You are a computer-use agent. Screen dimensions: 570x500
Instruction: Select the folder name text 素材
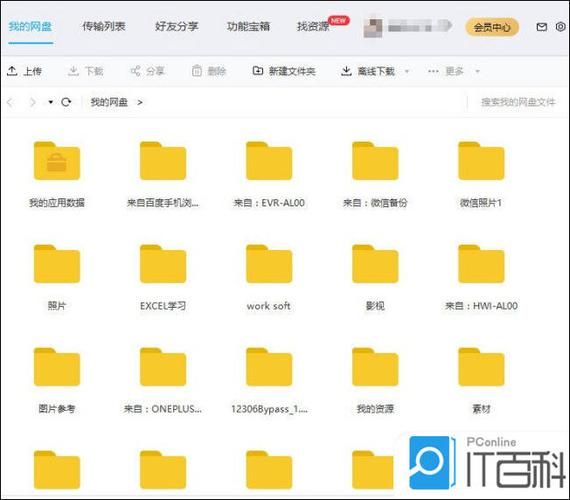(481, 409)
